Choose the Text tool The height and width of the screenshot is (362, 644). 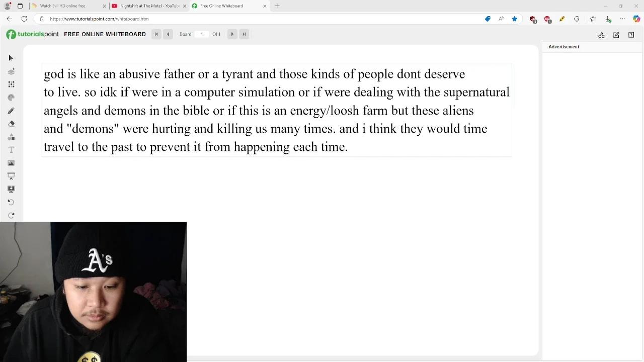(x=11, y=150)
